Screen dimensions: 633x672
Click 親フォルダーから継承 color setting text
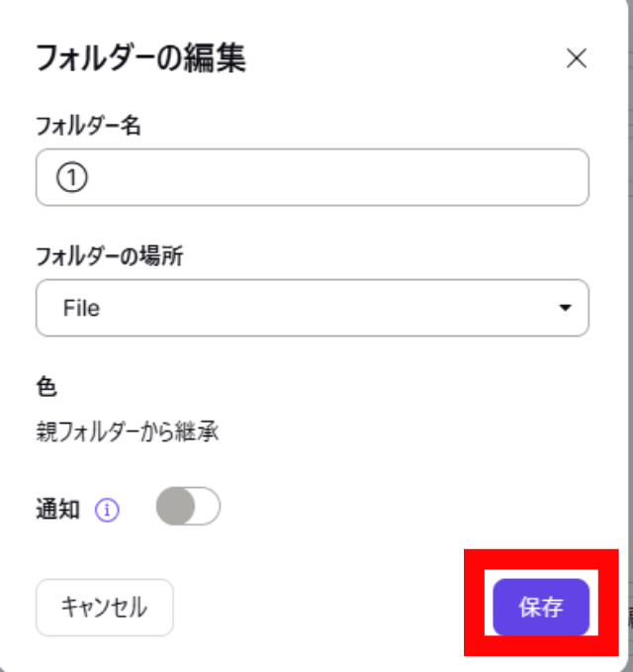[128, 432]
